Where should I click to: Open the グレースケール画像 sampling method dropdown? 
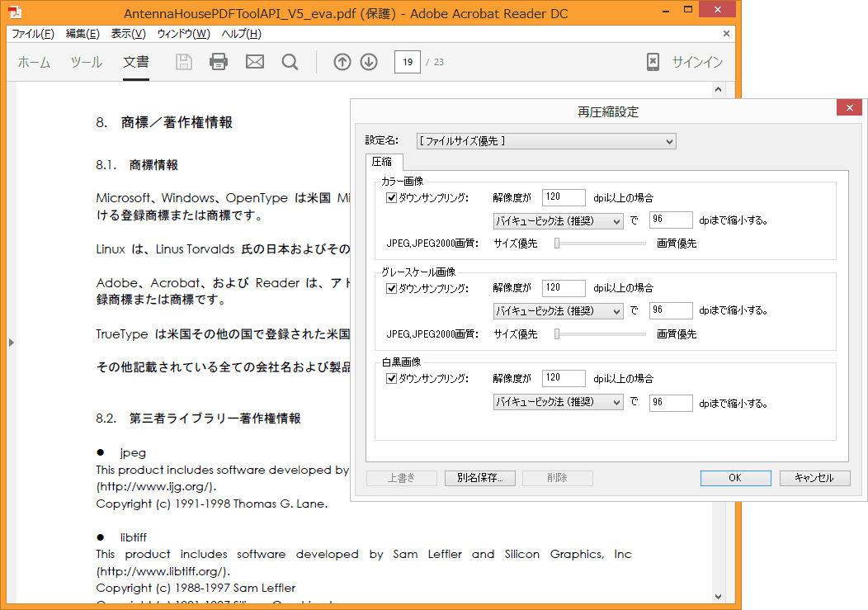pos(558,311)
